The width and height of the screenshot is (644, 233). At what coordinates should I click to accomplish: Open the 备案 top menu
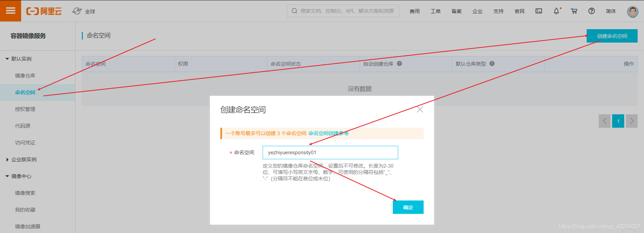click(x=457, y=11)
